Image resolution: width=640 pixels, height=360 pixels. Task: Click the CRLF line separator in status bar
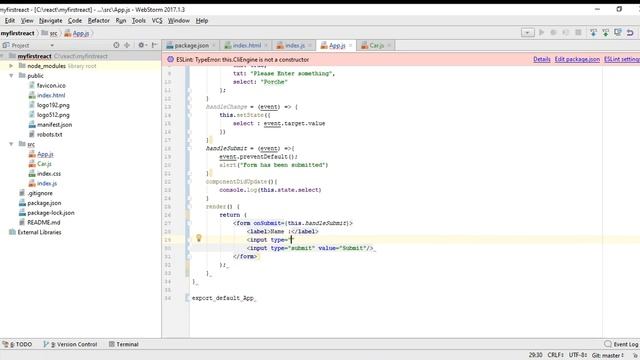(556, 355)
